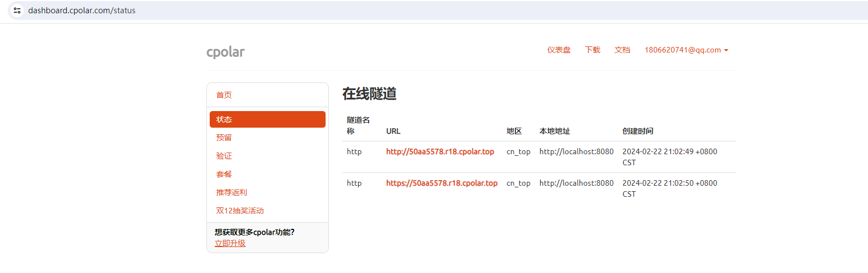Click the 创建时间 column header
Image resolution: width=868 pixels, height=273 pixels.
click(x=638, y=131)
